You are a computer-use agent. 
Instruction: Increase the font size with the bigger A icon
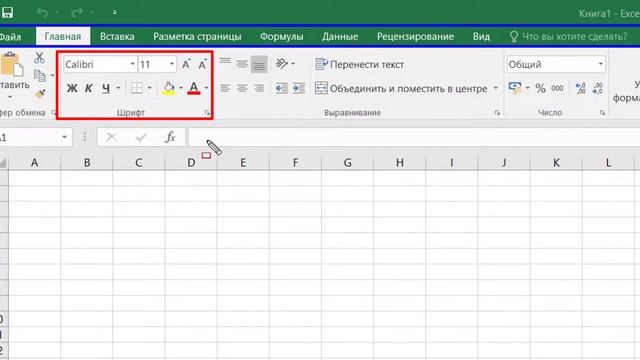[x=186, y=64]
